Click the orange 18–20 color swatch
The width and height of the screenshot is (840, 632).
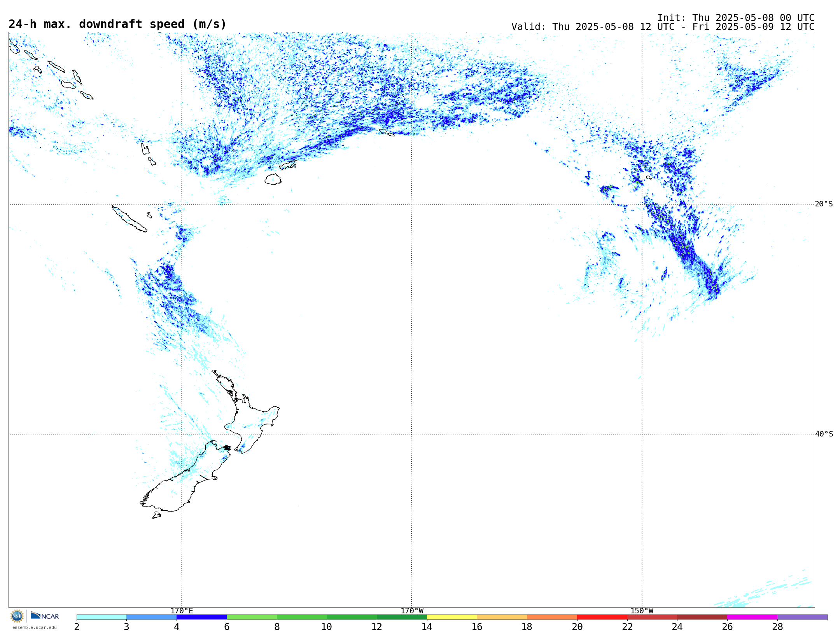pyautogui.click(x=552, y=617)
